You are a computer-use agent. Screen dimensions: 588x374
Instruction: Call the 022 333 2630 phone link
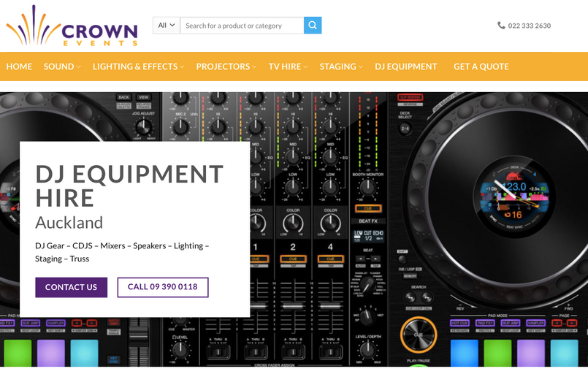pyautogui.click(x=530, y=26)
